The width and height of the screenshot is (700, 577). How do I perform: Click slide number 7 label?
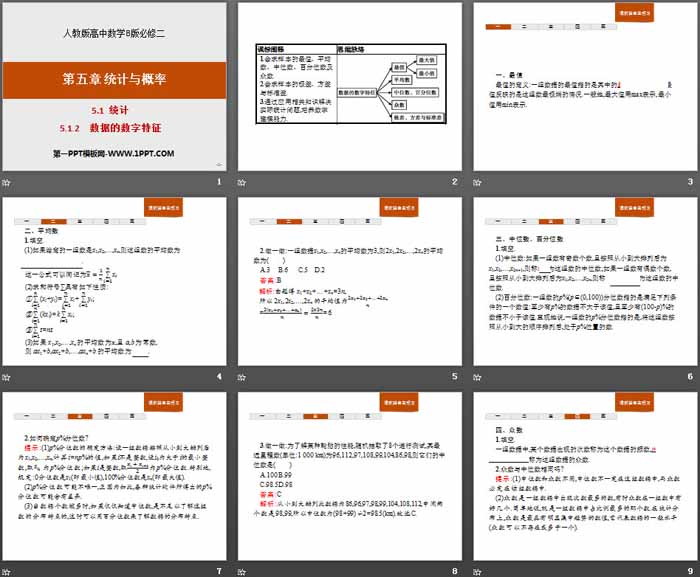click(219, 571)
